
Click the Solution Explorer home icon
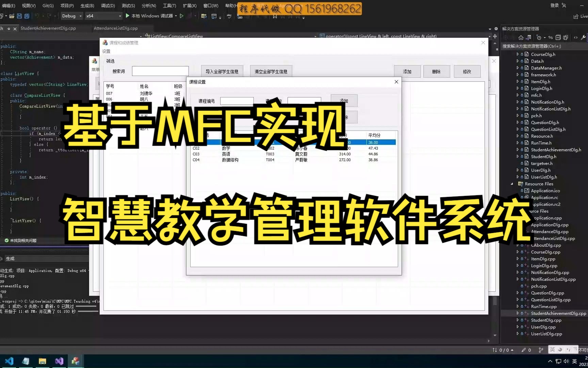click(x=521, y=37)
